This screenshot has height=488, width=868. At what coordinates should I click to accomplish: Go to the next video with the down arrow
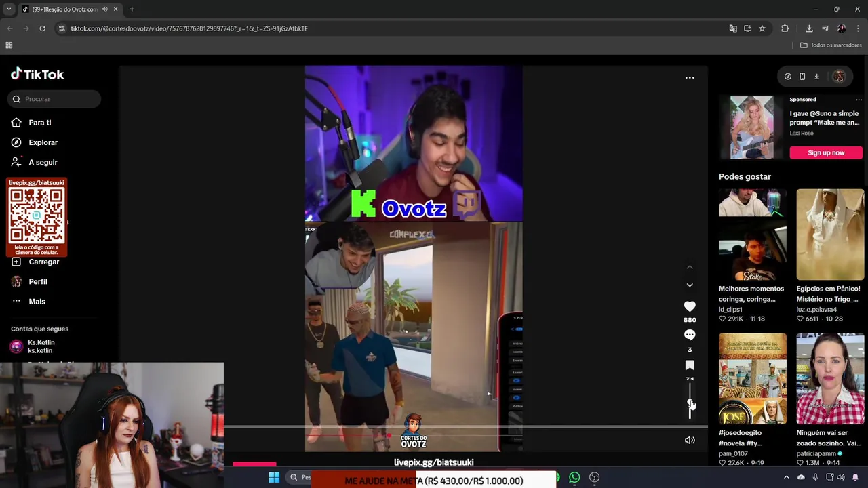click(x=690, y=285)
